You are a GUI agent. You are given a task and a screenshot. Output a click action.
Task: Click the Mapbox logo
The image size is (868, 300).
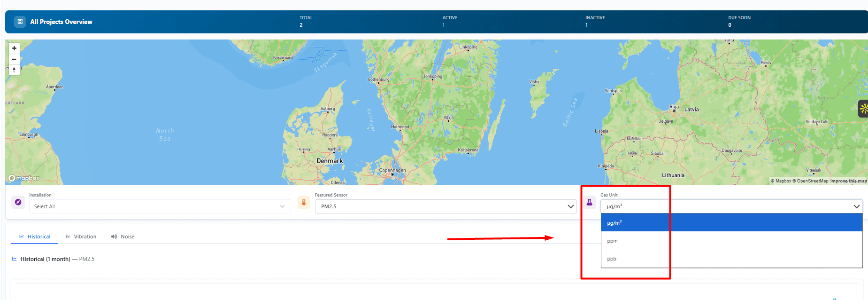tap(24, 178)
